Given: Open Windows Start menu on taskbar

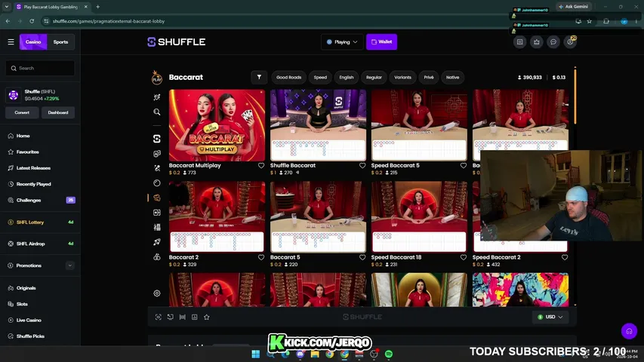Looking at the screenshot, I should pos(255,354).
